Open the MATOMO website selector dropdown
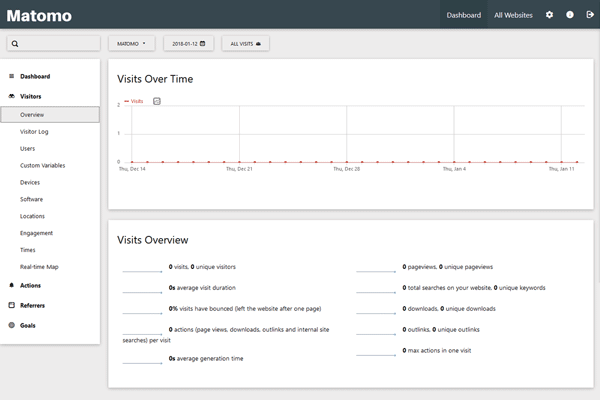The height and width of the screenshot is (400, 600). coord(131,44)
